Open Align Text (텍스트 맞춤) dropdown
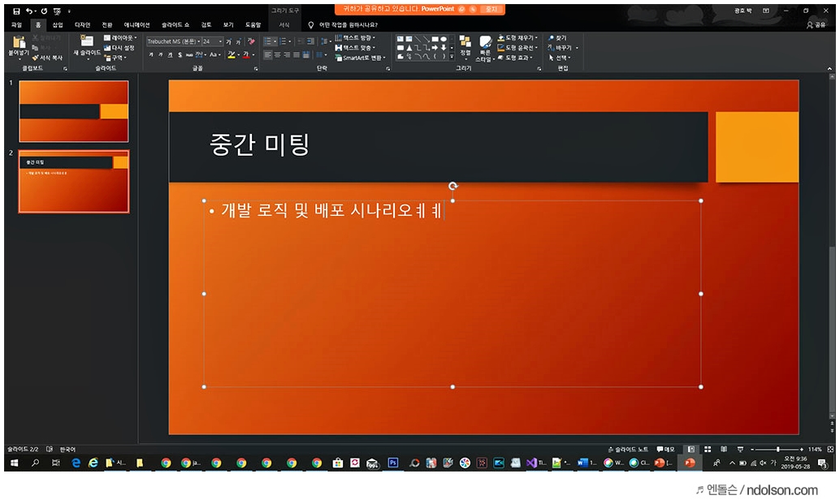 click(355, 48)
